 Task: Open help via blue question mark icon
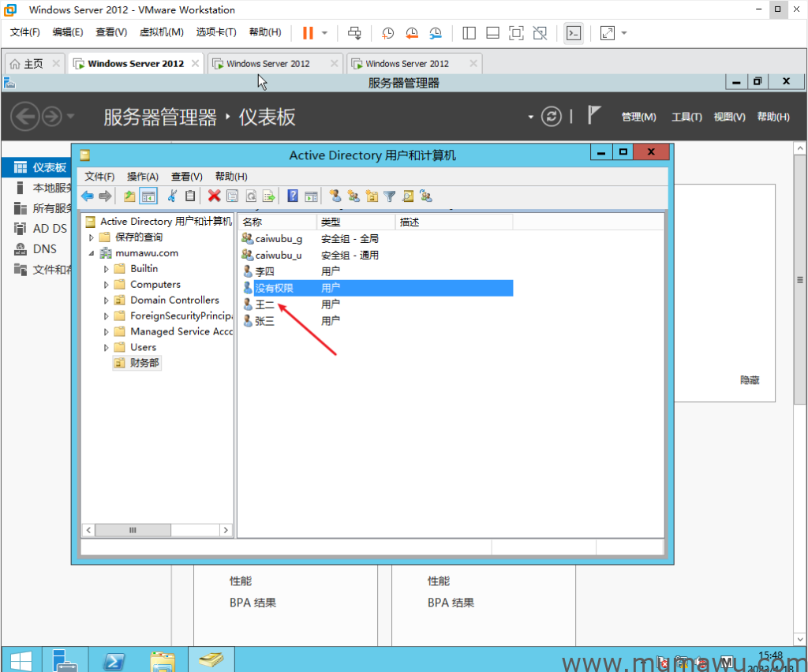click(x=293, y=196)
